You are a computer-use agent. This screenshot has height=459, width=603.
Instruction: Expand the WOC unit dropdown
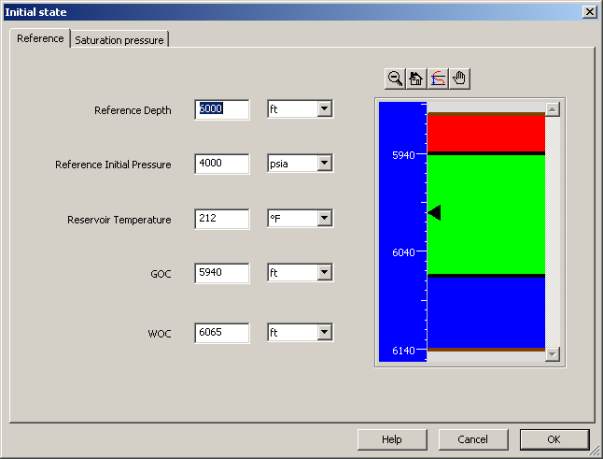coord(323,333)
